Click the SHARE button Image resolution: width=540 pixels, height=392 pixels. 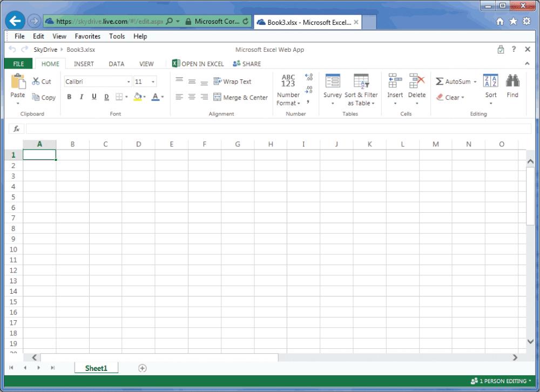click(x=246, y=63)
